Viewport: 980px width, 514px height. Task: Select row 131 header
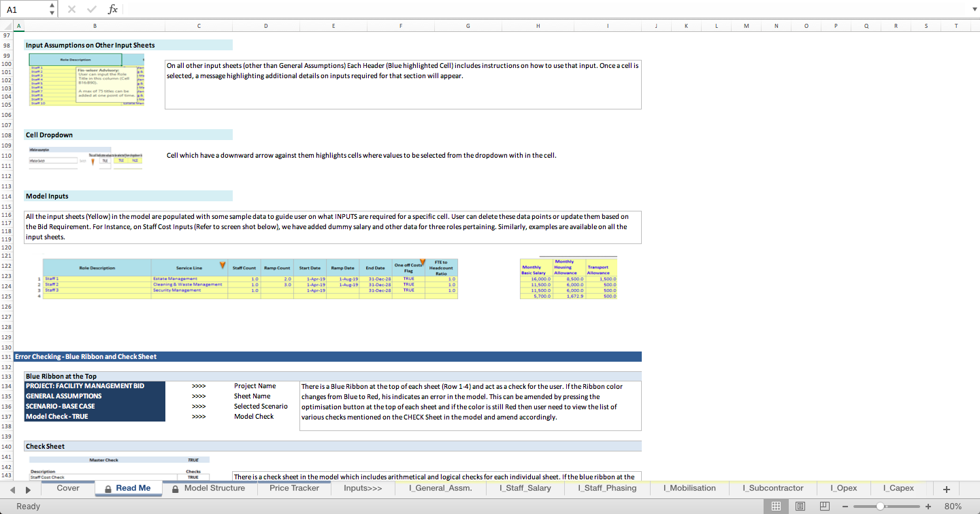point(6,357)
